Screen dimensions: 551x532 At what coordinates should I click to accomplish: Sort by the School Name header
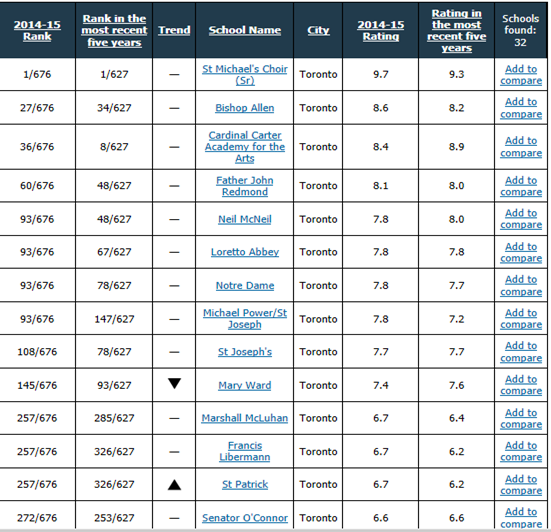point(245,30)
